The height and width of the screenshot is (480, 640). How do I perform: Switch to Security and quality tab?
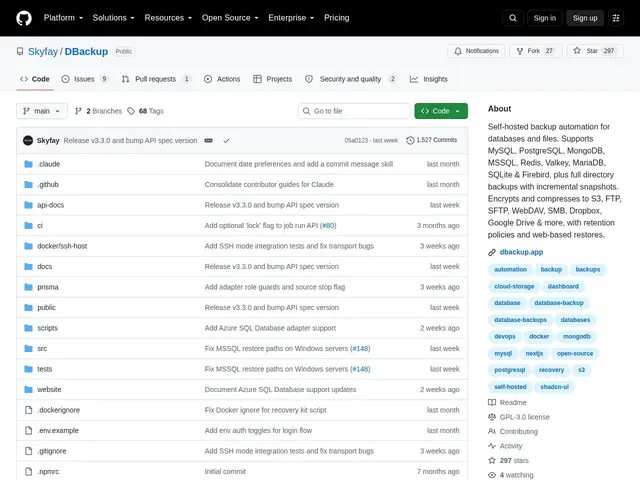tap(351, 79)
